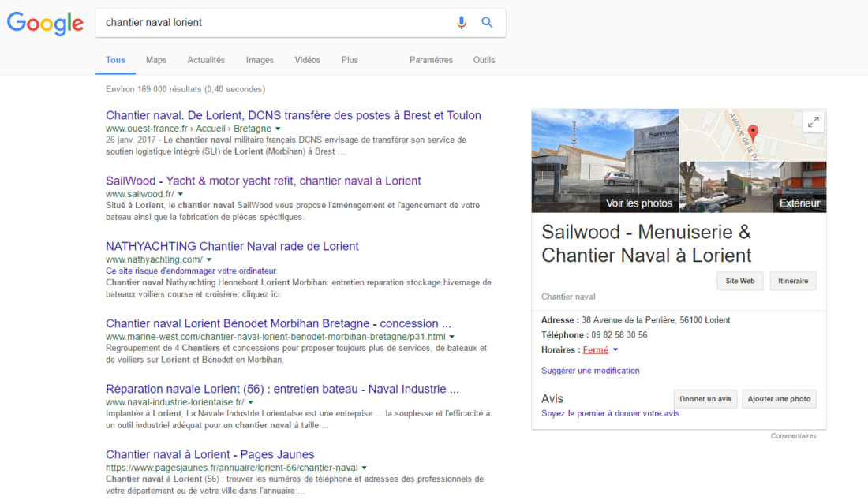Switch to the Images tab
The image size is (868, 500).
[x=260, y=60]
